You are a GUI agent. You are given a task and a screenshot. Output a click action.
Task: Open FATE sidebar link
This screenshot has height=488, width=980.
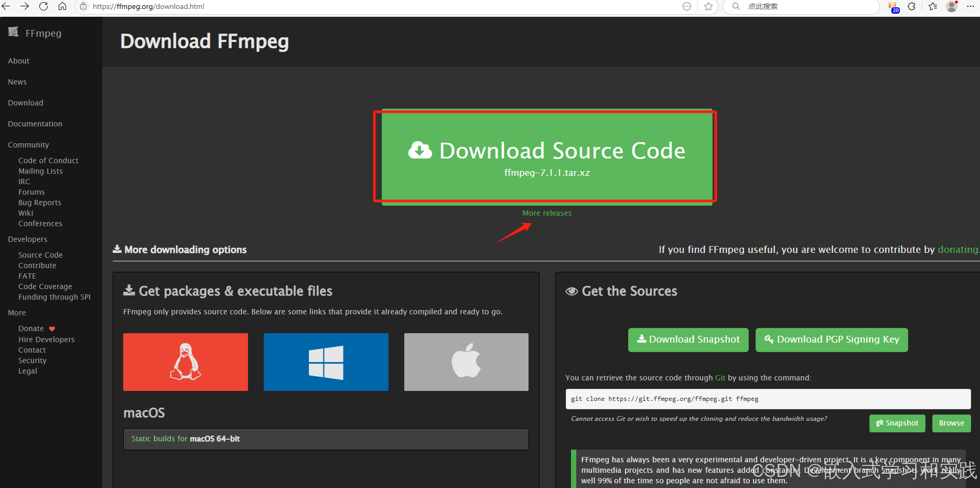pyautogui.click(x=27, y=276)
